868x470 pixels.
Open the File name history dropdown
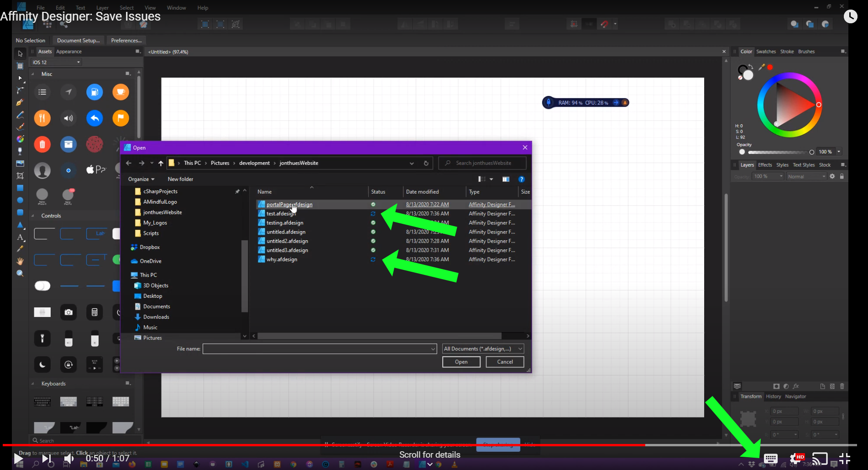[x=433, y=349]
